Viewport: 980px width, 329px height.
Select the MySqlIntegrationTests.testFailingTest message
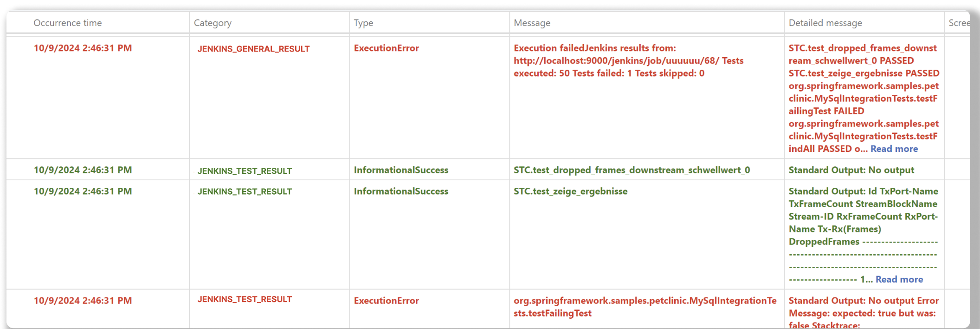[645, 307]
